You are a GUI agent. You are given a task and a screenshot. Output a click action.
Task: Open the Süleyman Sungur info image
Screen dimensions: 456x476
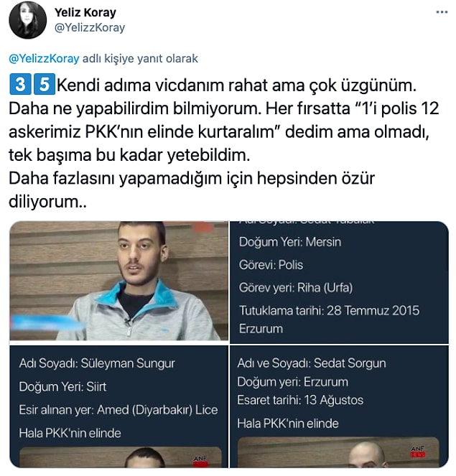tap(118, 407)
